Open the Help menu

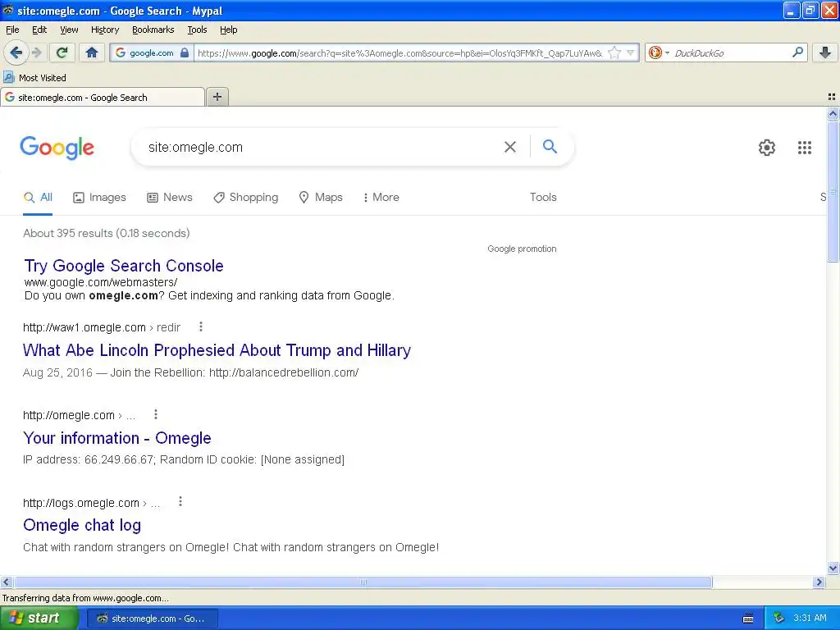[x=228, y=30]
